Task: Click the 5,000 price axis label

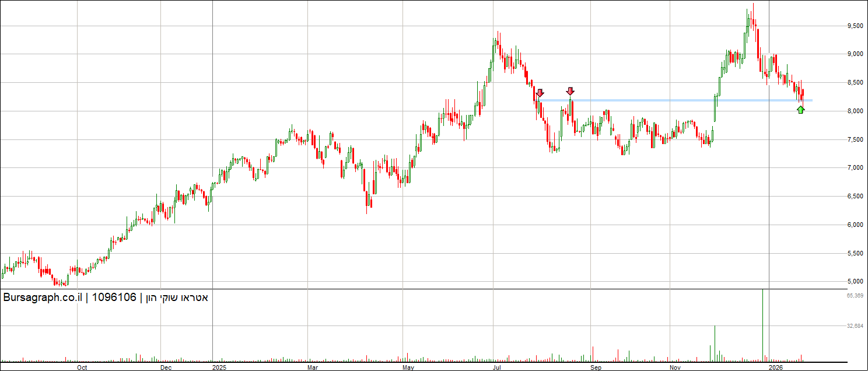Action: tap(855, 282)
